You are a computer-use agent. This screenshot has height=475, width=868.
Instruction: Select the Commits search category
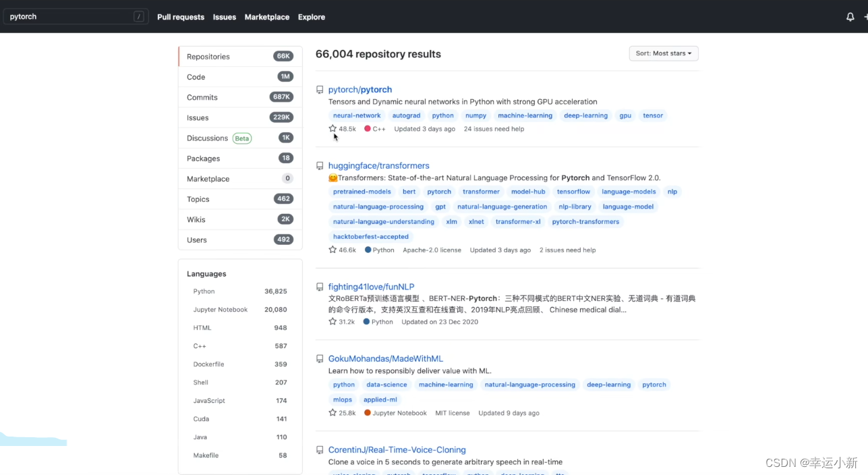pyautogui.click(x=240, y=97)
